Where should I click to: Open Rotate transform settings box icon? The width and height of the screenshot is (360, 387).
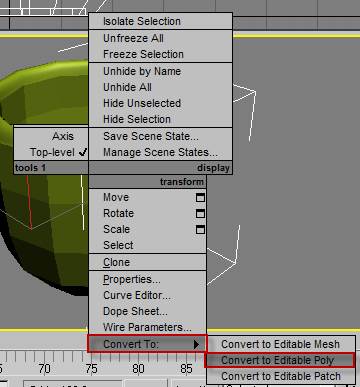click(200, 214)
